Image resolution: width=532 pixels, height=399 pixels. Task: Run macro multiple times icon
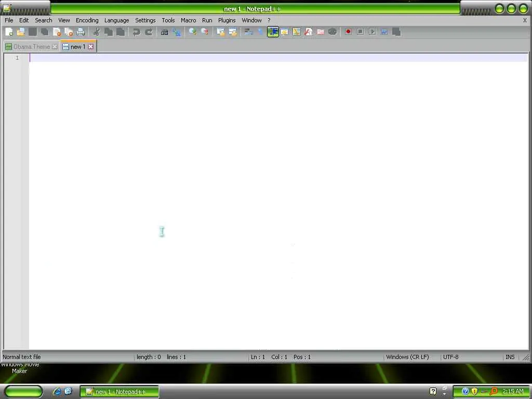[x=384, y=32]
